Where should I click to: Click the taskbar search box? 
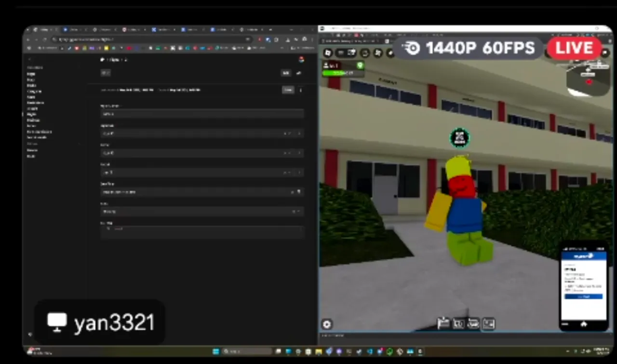(247, 351)
